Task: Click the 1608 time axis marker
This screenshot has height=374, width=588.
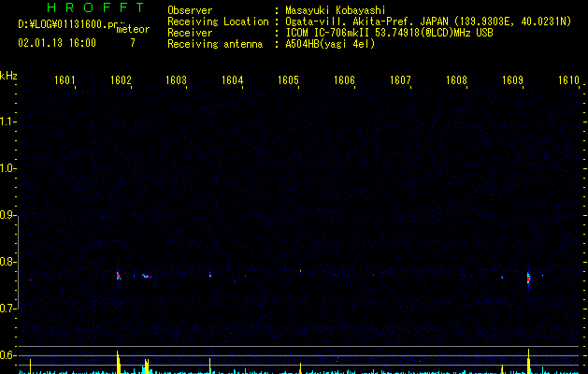Action: [456, 80]
